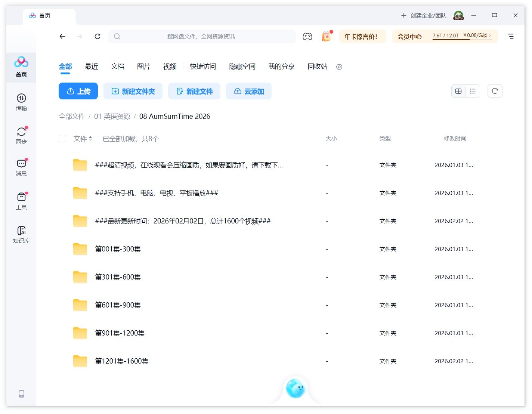Viewport: 532px width, 414px height.
Task: Click the AI assistant bubble at the bottom
Action: click(296, 389)
